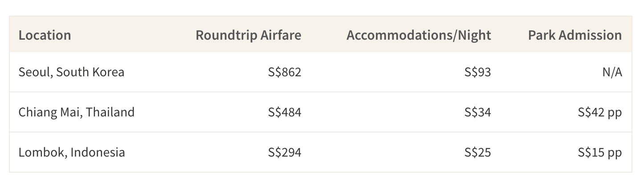This screenshot has width=644, height=182.
Task: Click the S$42 pp admission value
Action: (600, 112)
